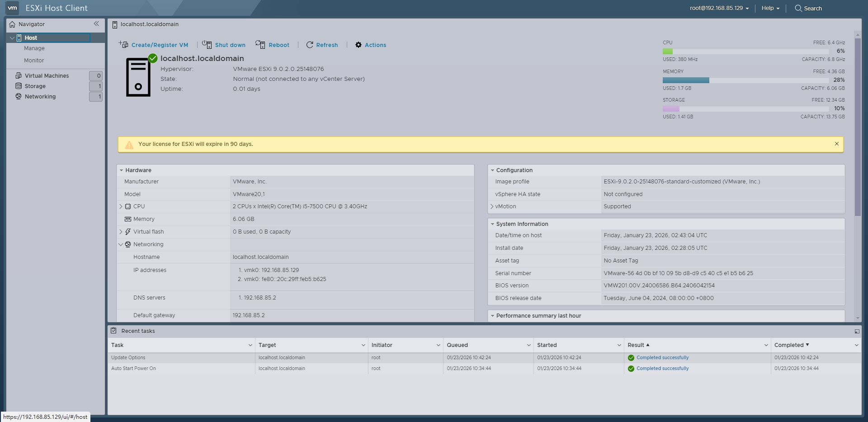
Task: Select the Storage item in the sidebar
Action: 36,86
